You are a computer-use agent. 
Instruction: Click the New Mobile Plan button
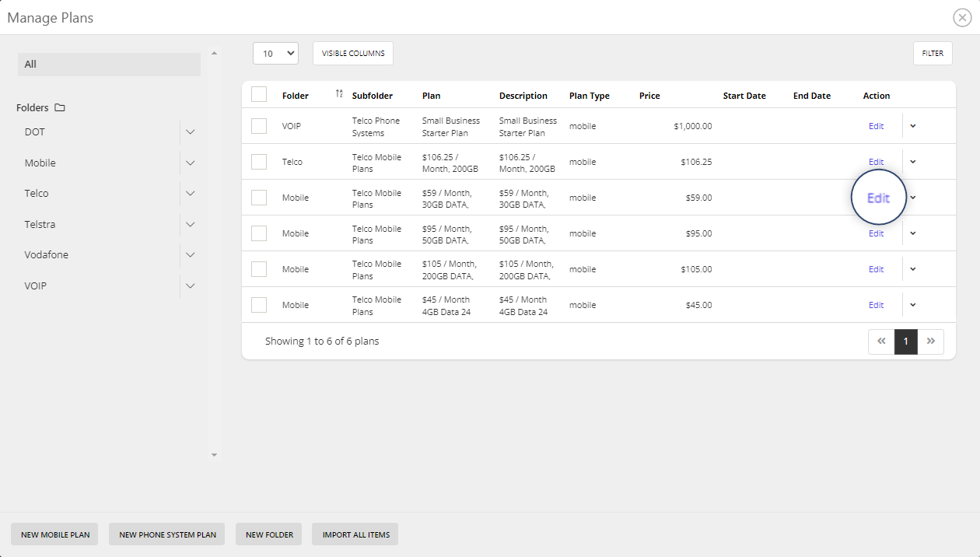pos(54,534)
